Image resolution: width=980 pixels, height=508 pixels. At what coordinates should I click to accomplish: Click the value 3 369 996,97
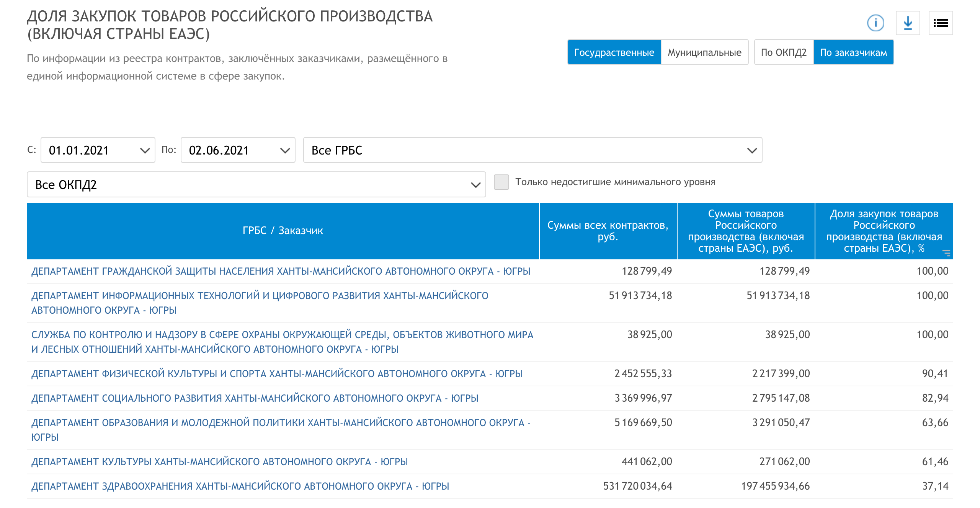coord(643,398)
